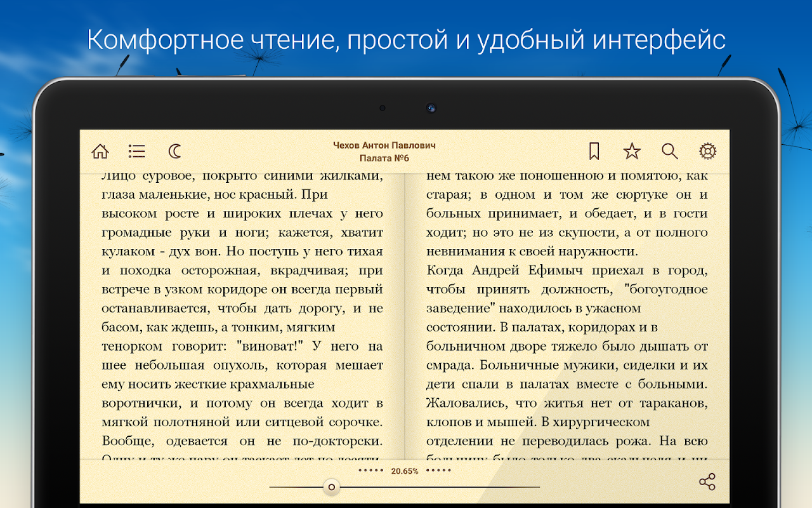Share the book via share icon
Viewport: 812px width, 508px height.
click(707, 481)
